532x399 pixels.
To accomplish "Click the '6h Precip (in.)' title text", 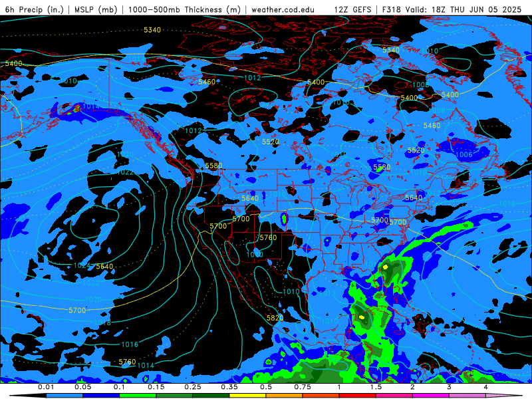I will [35, 9].
